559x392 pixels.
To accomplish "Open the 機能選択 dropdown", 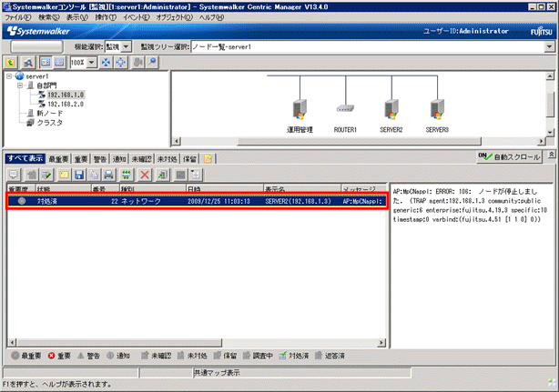I will [x=127, y=46].
